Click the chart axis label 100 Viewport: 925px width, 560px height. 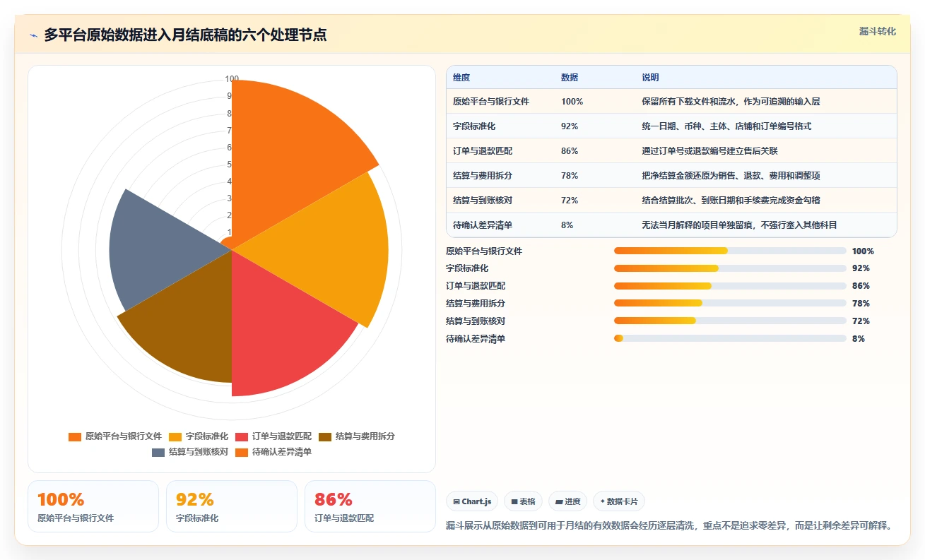(x=232, y=79)
